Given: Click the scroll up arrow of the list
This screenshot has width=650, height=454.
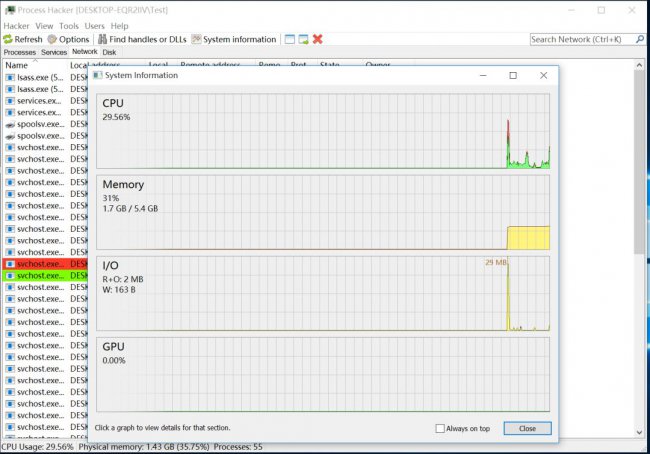Looking at the screenshot, I should coord(639,65).
